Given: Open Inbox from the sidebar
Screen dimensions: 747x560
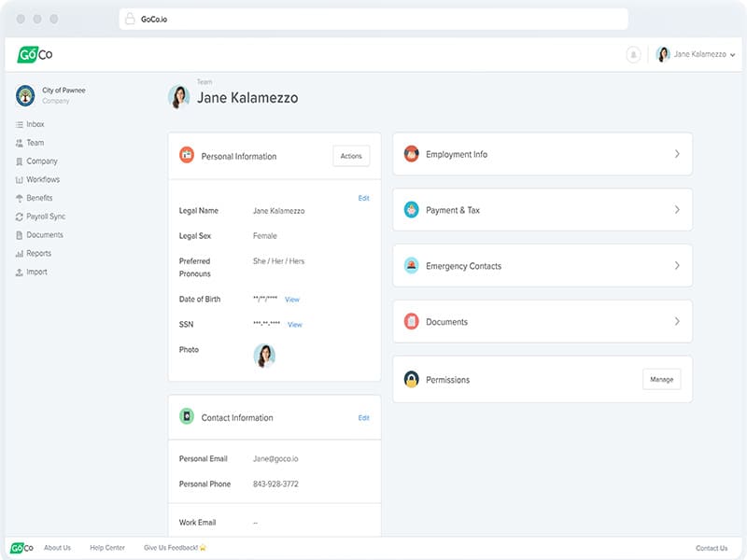Looking at the screenshot, I should pyautogui.click(x=35, y=124).
